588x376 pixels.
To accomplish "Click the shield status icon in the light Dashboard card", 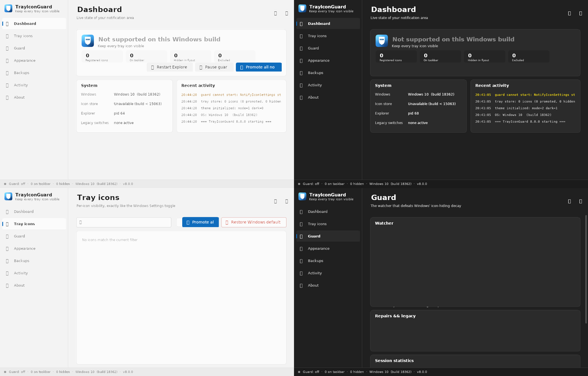I will [x=88, y=40].
